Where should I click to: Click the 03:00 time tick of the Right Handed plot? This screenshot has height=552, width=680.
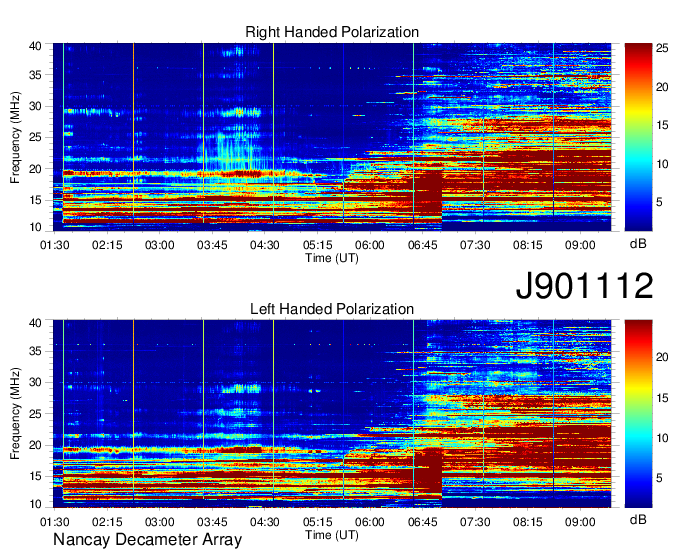tap(160, 245)
